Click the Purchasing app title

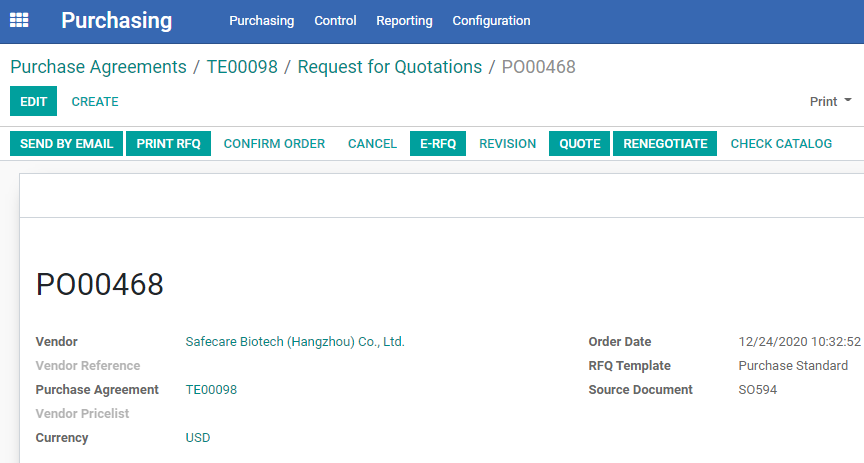tap(116, 20)
